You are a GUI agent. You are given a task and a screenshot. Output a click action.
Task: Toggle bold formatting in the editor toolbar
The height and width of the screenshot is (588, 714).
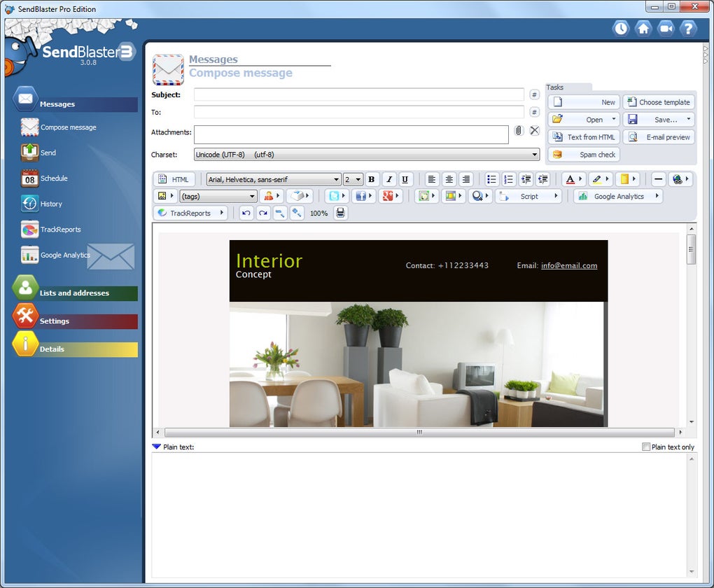pyautogui.click(x=372, y=179)
